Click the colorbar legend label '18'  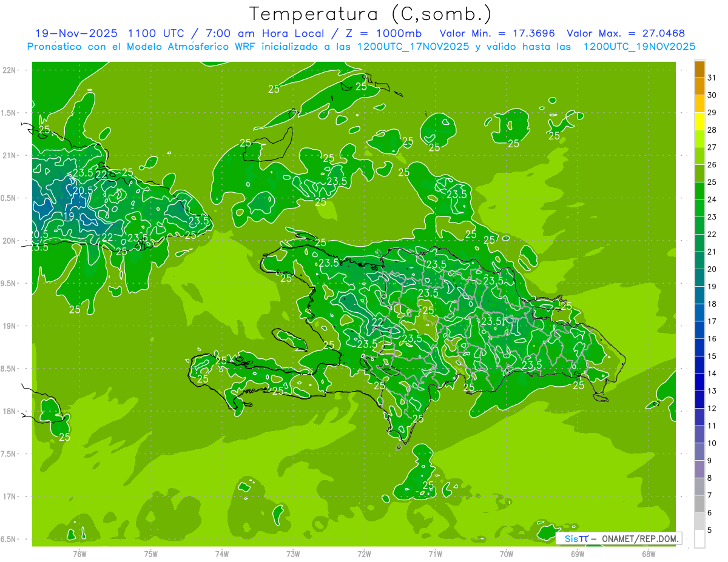click(712, 304)
